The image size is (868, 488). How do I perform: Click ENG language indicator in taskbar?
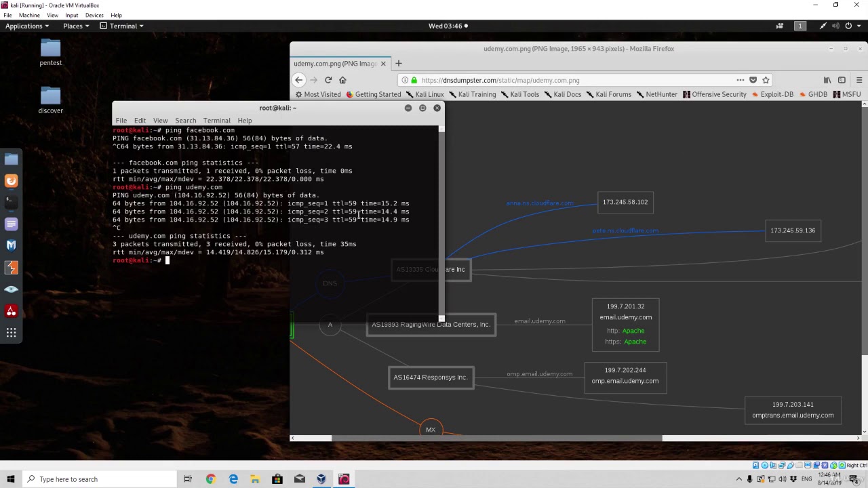(806, 479)
